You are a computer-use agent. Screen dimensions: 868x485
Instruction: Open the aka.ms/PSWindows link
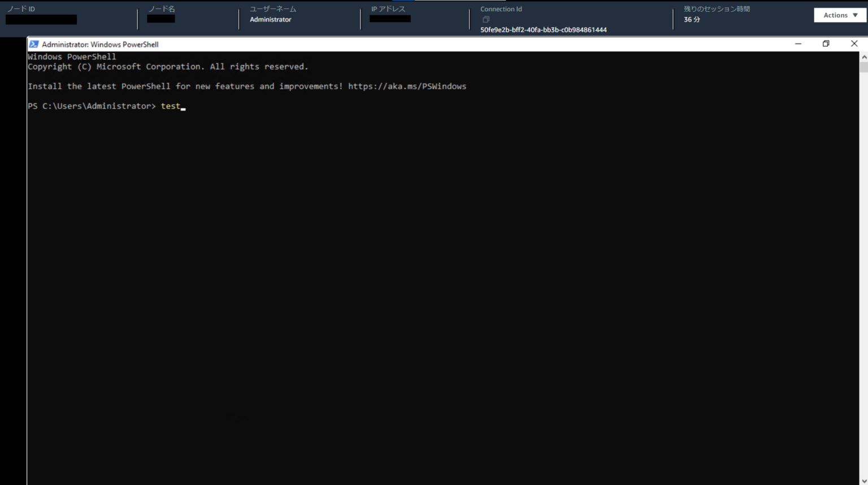click(x=408, y=86)
